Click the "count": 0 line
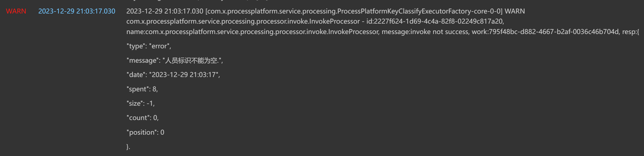The image size is (644, 156). click(142, 118)
